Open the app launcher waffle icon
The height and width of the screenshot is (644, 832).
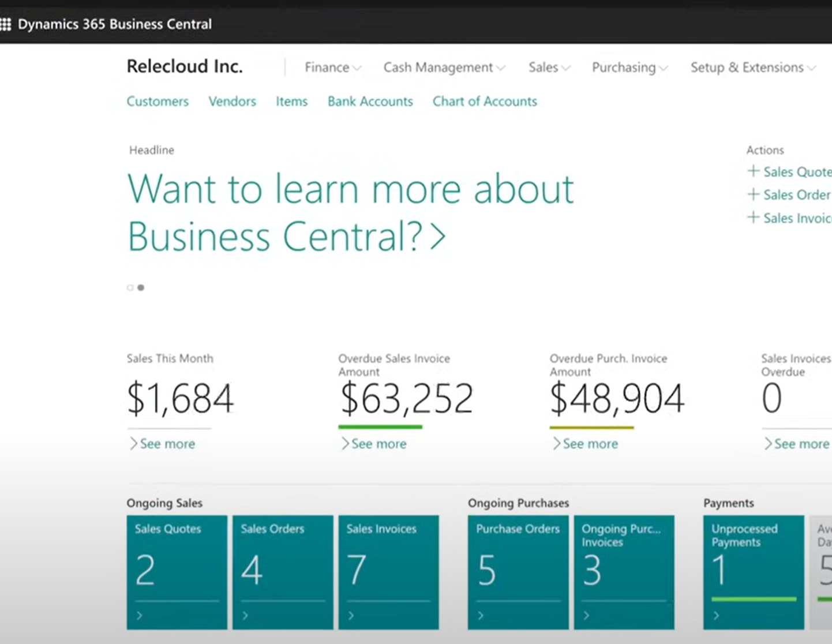[x=6, y=24]
